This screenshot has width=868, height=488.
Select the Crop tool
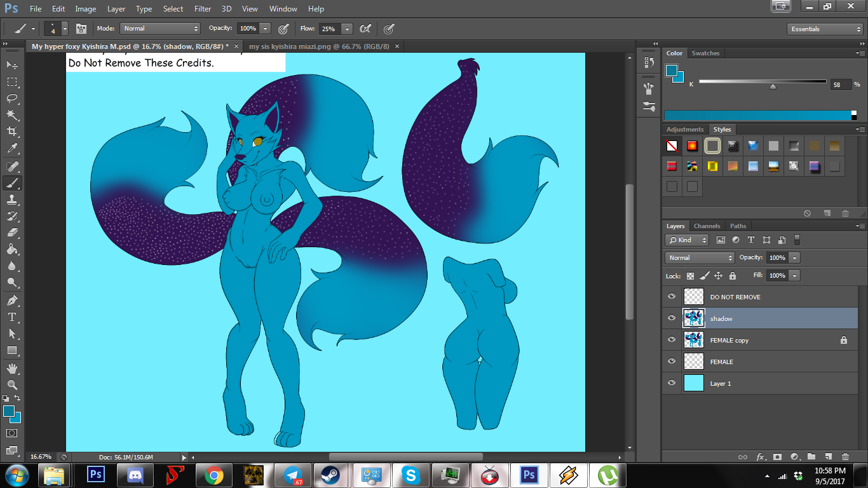coord(12,132)
